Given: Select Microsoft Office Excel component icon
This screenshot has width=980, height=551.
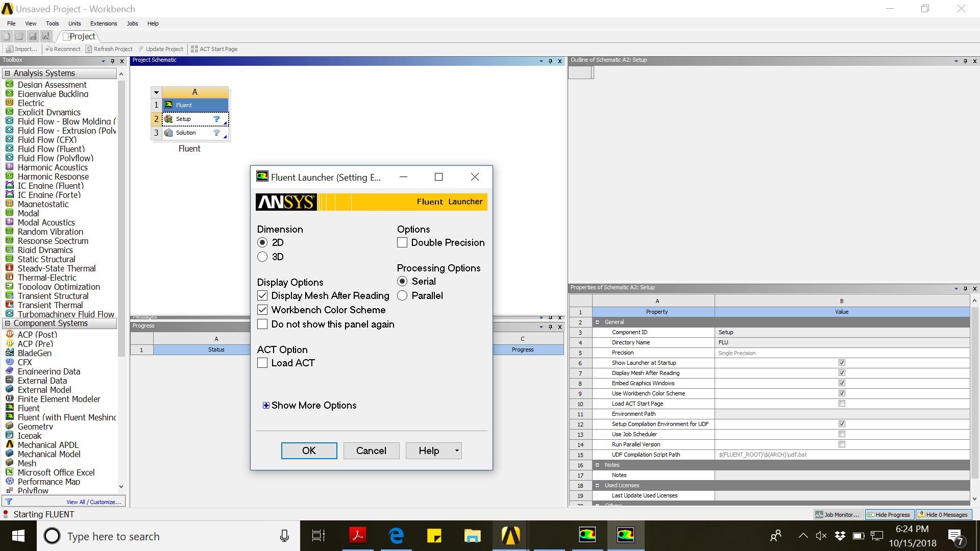Looking at the screenshot, I should point(9,472).
